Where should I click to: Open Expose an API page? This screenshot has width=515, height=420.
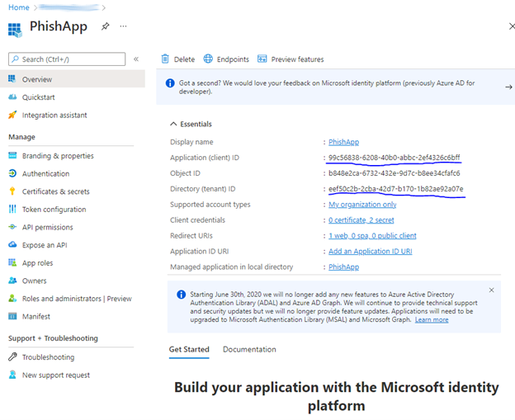pos(45,245)
